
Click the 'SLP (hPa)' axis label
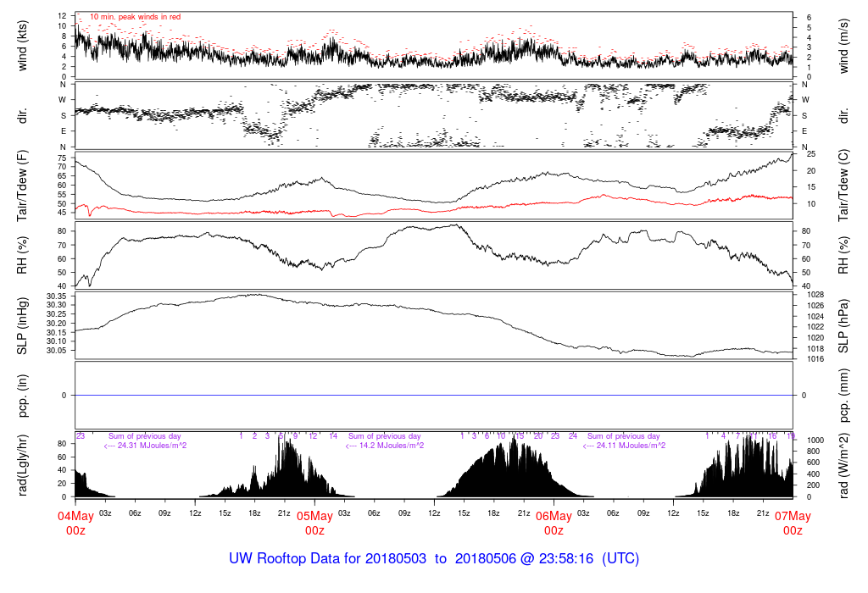click(x=843, y=326)
